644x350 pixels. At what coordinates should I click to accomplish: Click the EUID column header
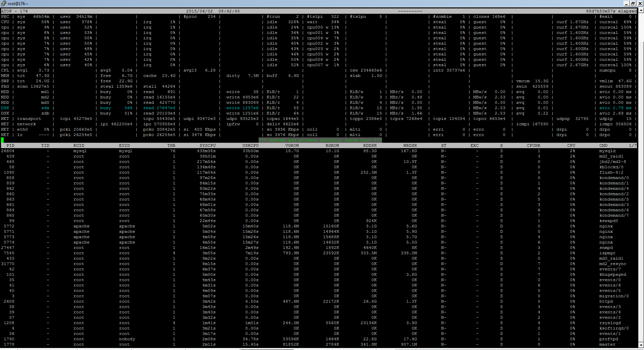click(x=124, y=145)
